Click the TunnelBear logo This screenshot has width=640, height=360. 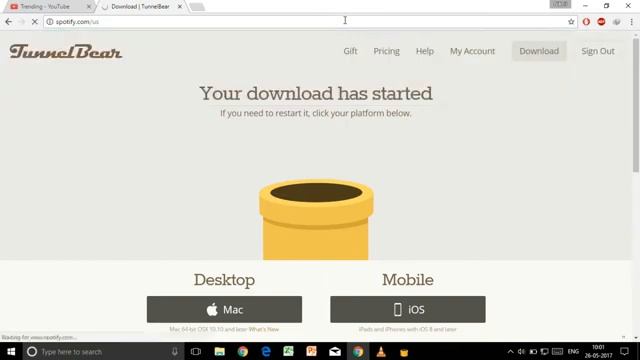coord(66,51)
